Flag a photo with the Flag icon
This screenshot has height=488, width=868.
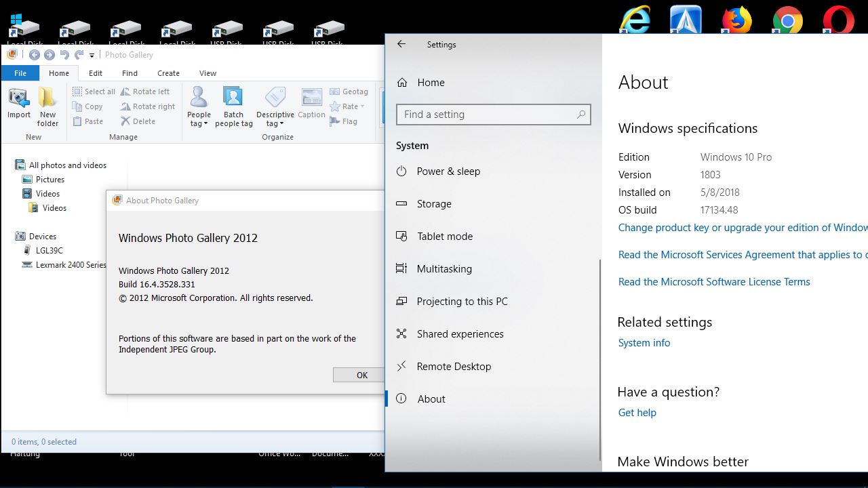346,121
